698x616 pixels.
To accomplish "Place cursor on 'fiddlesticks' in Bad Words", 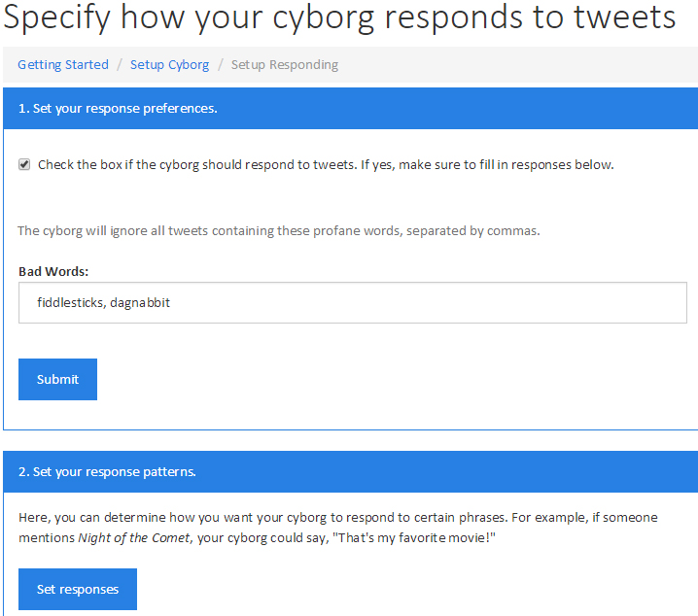I will (x=70, y=303).
